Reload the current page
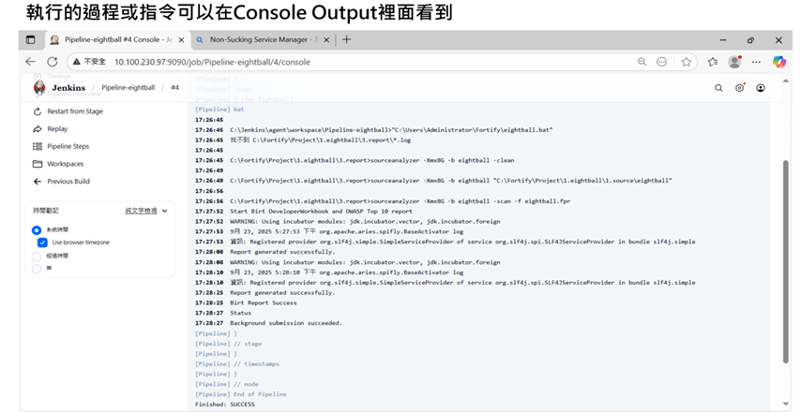The image size is (800, 412). click(52, 62)
